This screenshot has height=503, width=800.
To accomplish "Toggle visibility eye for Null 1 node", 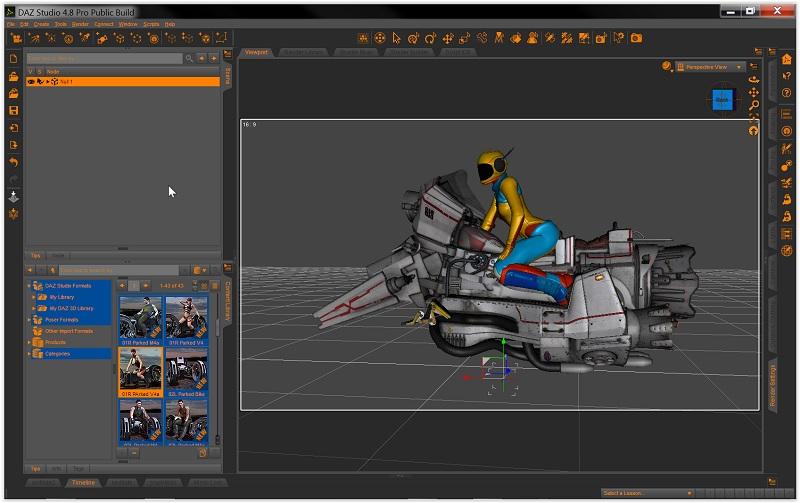I will (32, 81).
